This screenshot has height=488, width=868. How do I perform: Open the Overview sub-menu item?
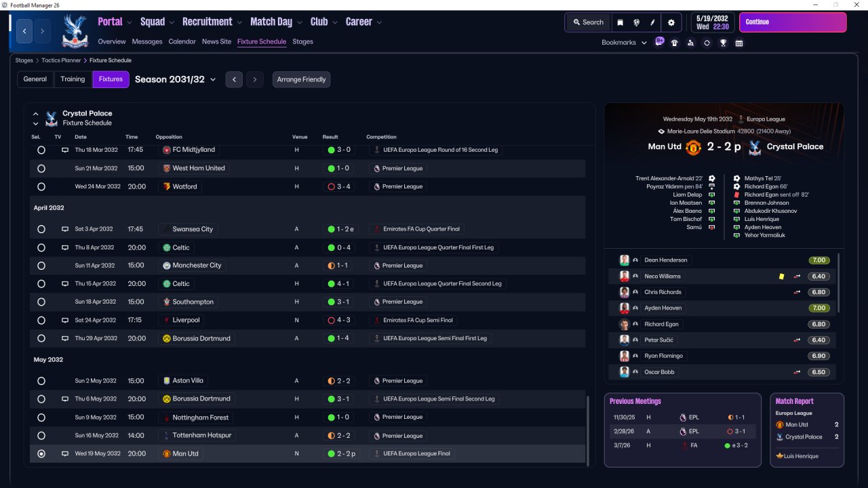coord(112,41)
